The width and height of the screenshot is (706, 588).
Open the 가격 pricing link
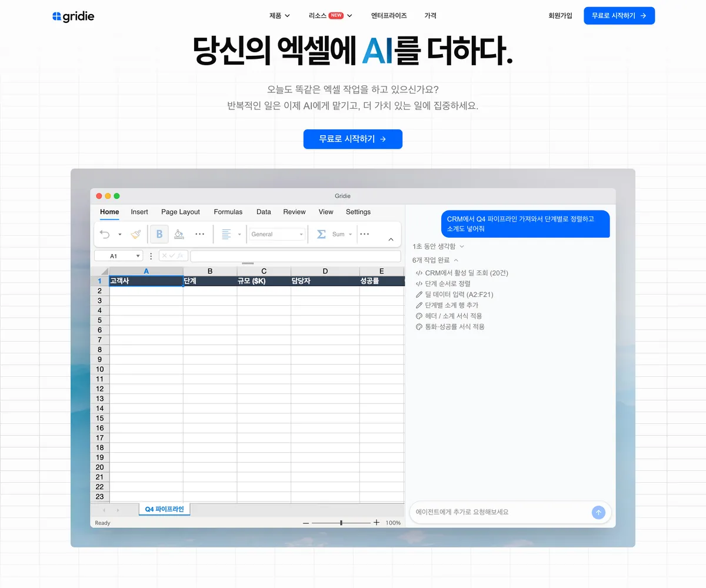(x=430, y=16)
